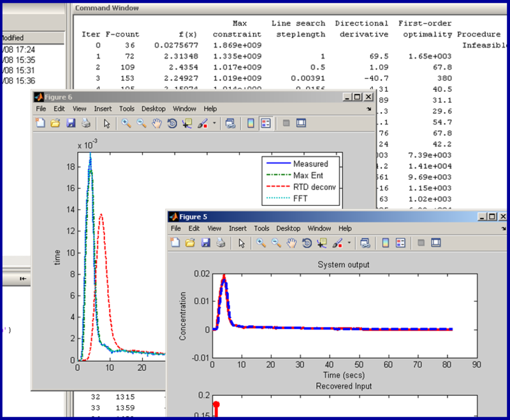Open Edit menu in Figure 6
510x420 pixels.
(59, 108)
